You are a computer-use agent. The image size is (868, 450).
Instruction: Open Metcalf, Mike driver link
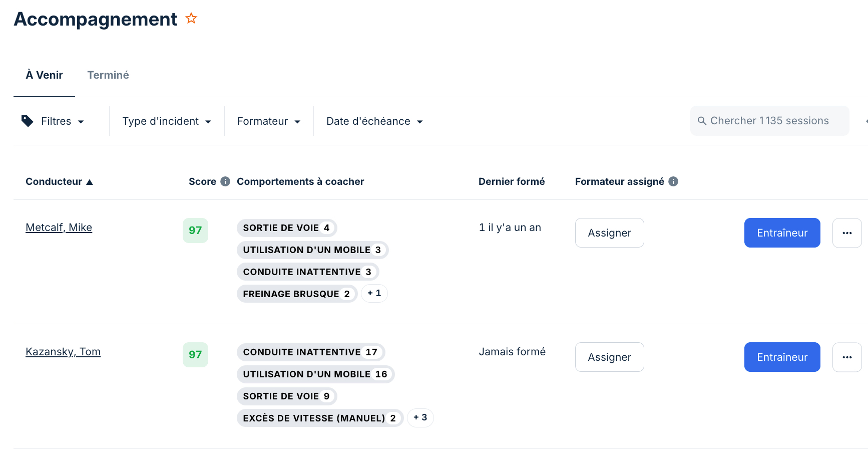59,228
